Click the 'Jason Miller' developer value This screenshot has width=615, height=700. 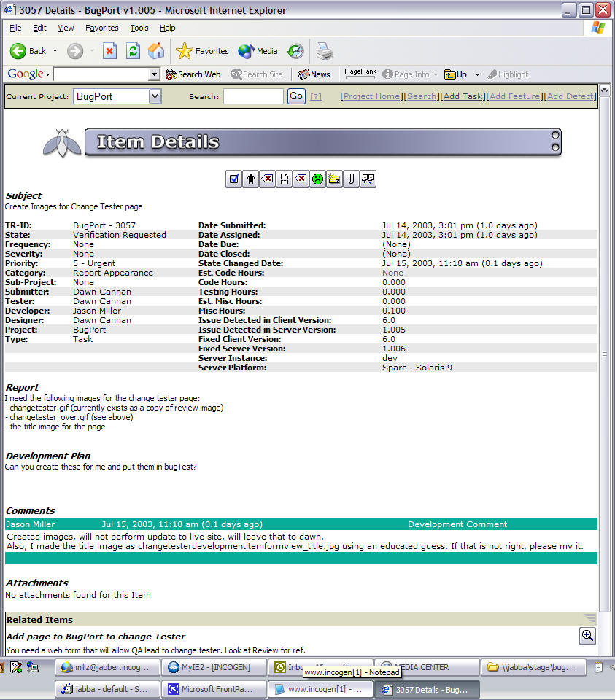pyautogui.click(x=97, y=311)
